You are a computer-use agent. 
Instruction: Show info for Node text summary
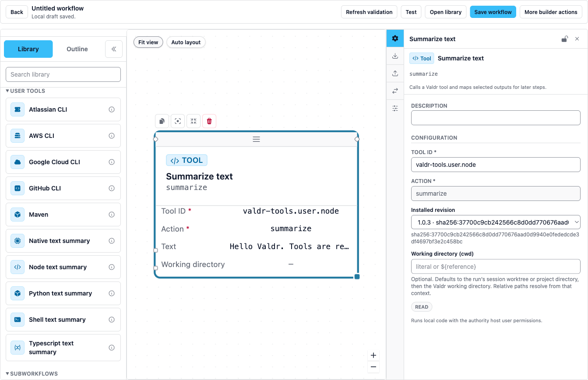[112, 267]
